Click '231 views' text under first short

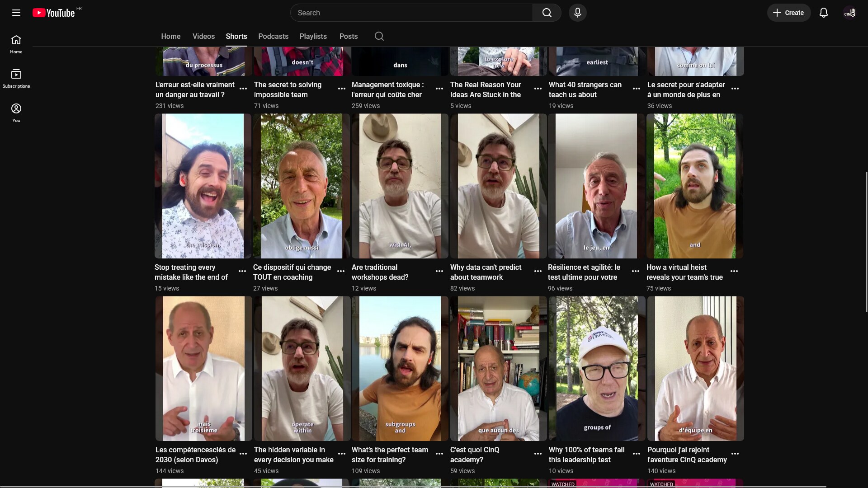tap(170, 106)
